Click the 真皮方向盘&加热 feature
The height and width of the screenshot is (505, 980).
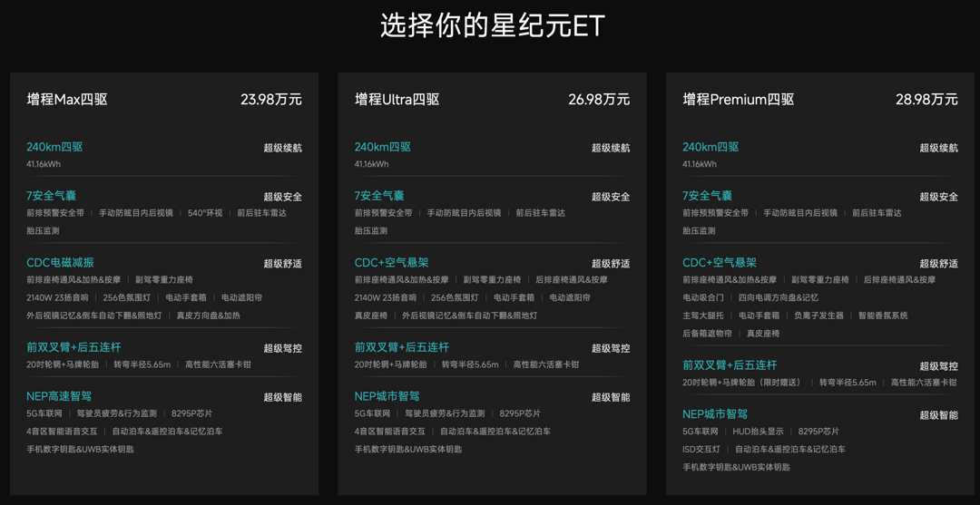208,316
